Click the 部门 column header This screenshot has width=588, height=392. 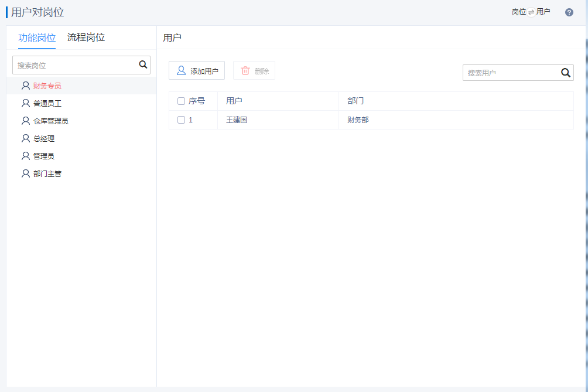355,101
